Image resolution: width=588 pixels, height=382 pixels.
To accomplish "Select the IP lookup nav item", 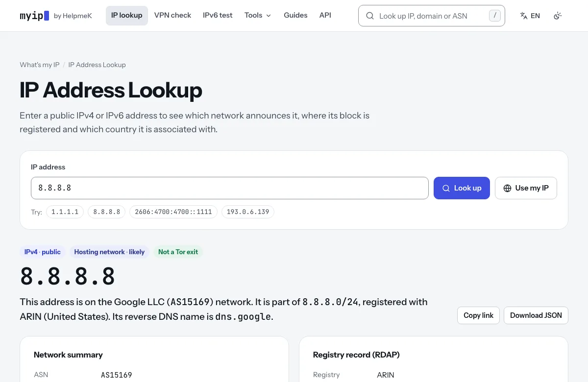I will click(x=127, y=15).
